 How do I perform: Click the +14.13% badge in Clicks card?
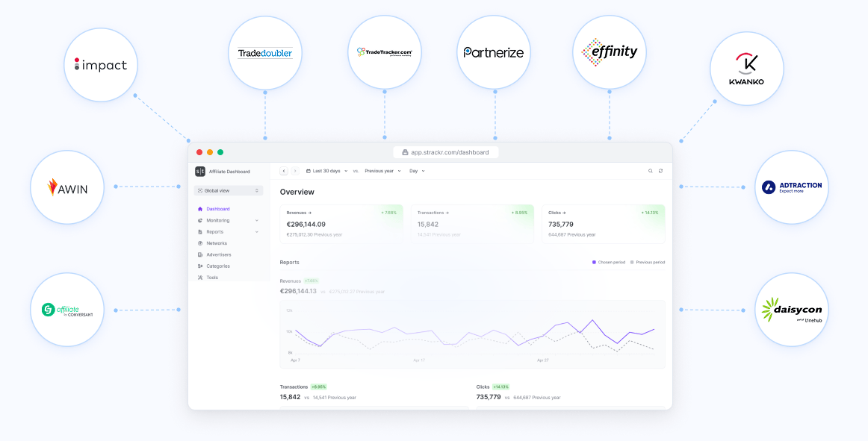click(x=650, y=213)
